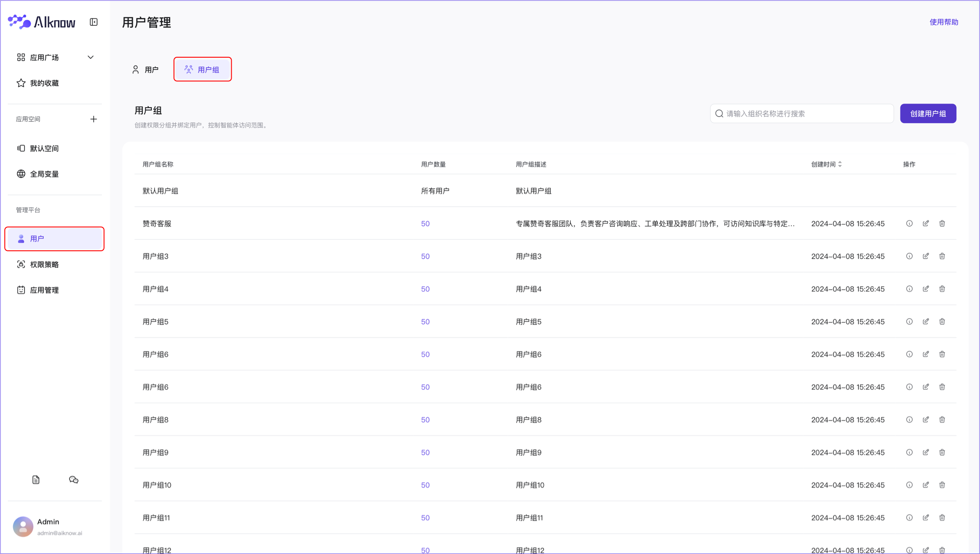
Task: Click user count 50 for 赞奇客服
Action: coord(425,224)
